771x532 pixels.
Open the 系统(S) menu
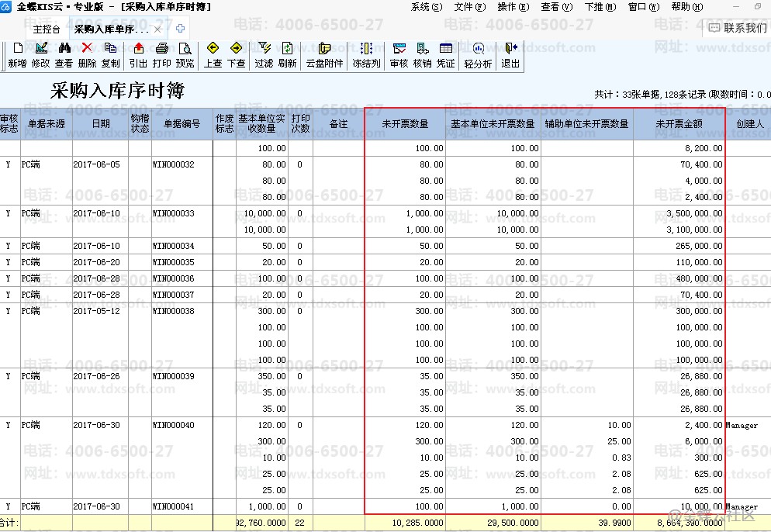pyautogui.click(x=427, y=7)
